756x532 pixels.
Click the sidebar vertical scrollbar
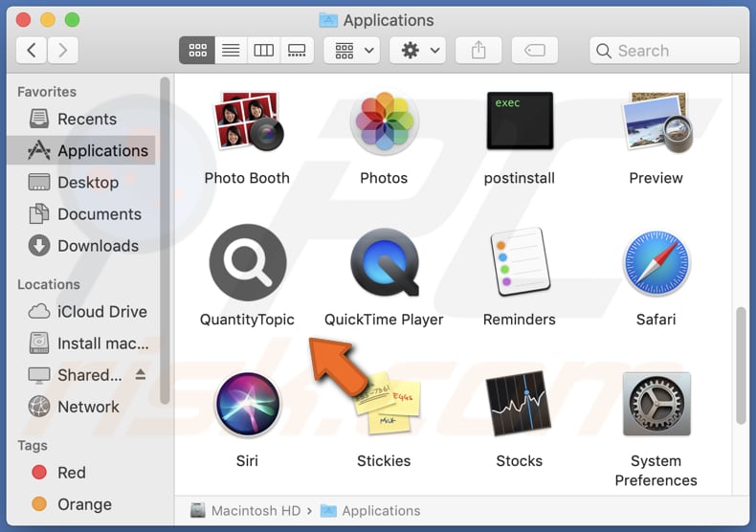pos(165,241)
